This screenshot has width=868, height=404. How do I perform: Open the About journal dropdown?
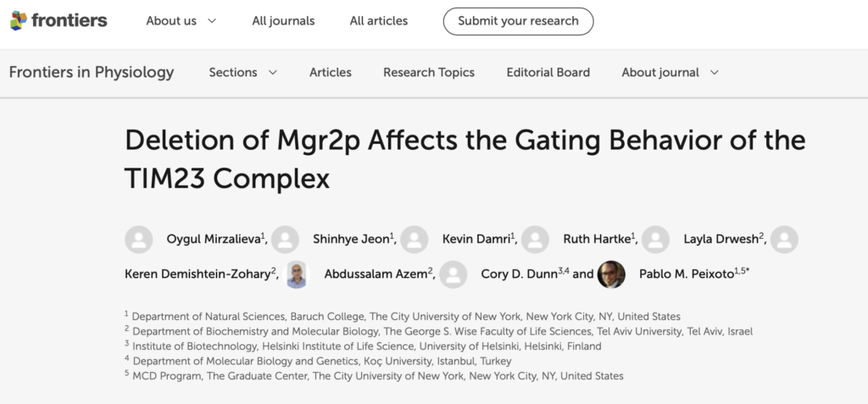pos(670,72)
